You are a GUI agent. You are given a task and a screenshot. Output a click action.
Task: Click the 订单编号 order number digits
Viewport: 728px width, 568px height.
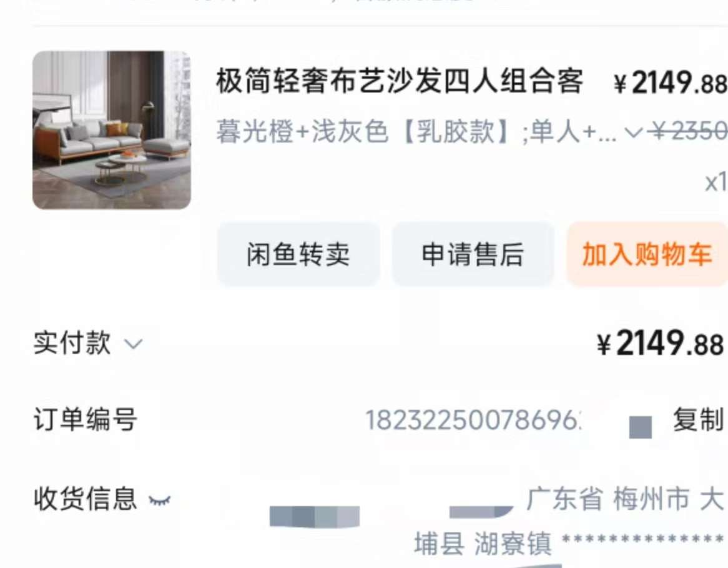473,420
